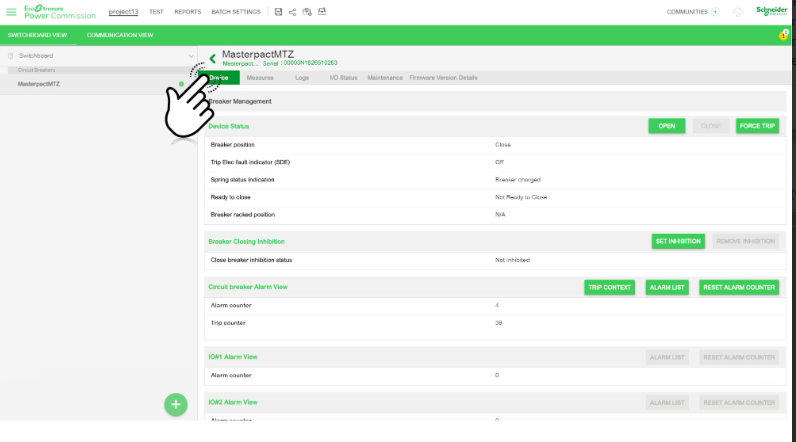Expand the Switchboard chevron
Screen dimensions: 796x442
point(191,56)
